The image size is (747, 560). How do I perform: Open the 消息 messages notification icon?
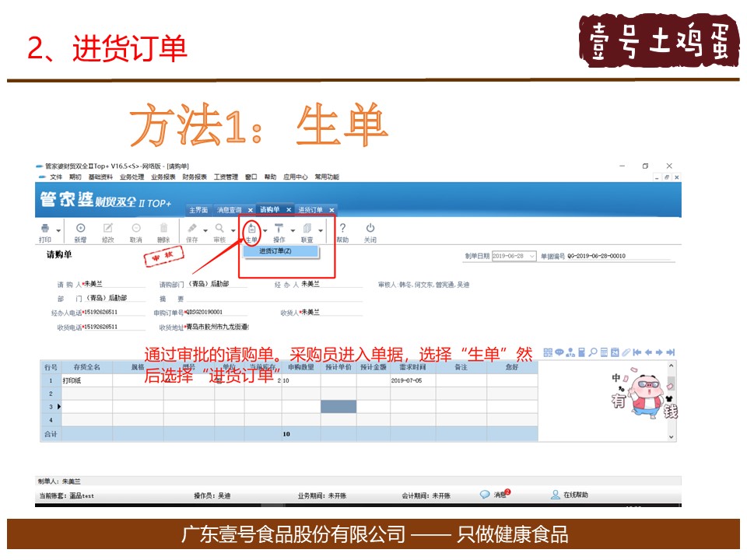click(x=486, y=495)
